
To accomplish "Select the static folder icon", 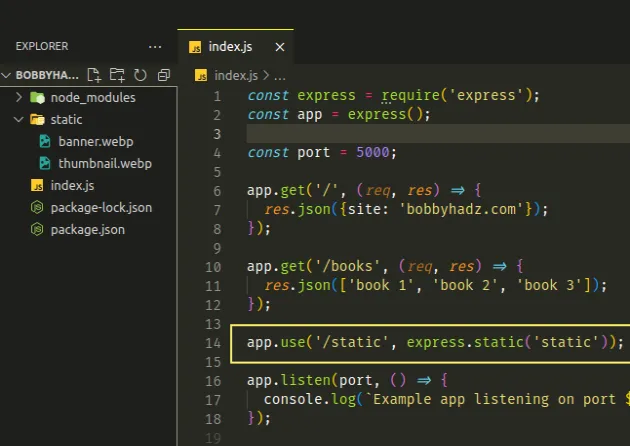I will [x=37, y=119].
